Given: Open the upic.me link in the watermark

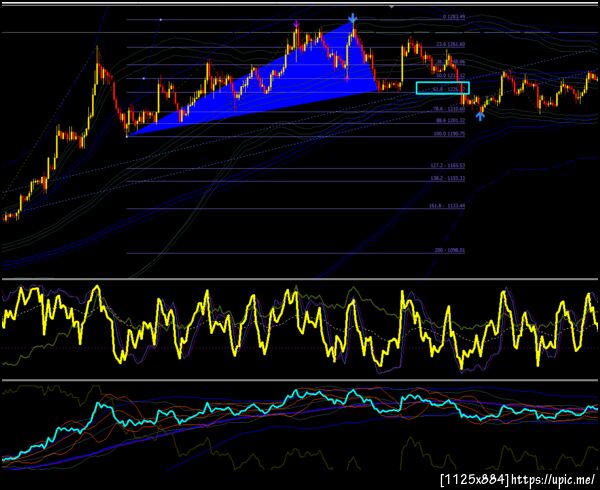Looking at the screenshot, I should 553,479.
